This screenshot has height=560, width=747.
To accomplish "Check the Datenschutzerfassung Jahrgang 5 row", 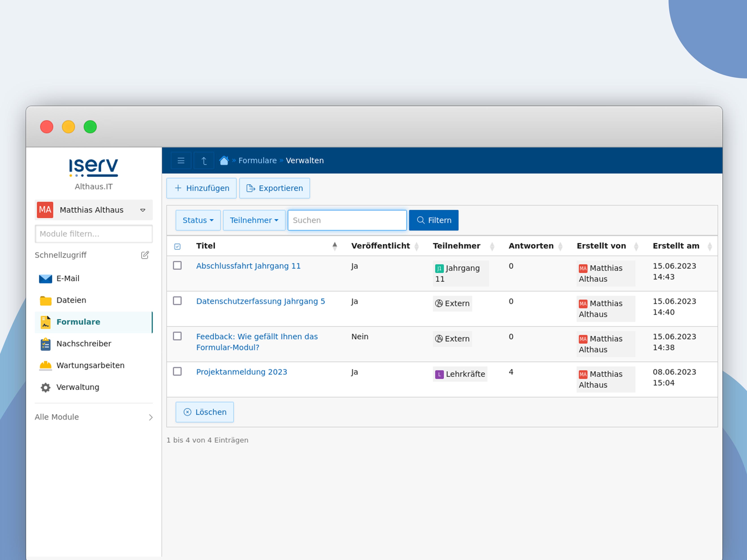I will (x=177, y=301).
